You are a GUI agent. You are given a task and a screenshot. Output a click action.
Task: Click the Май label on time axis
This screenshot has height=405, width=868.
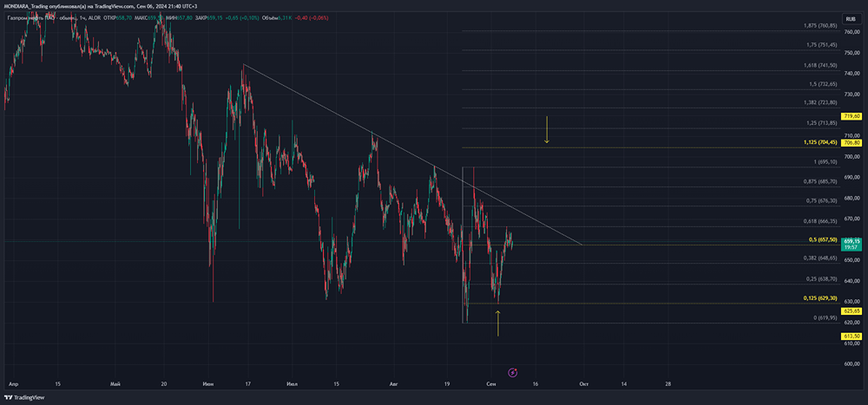click(115, 383)
